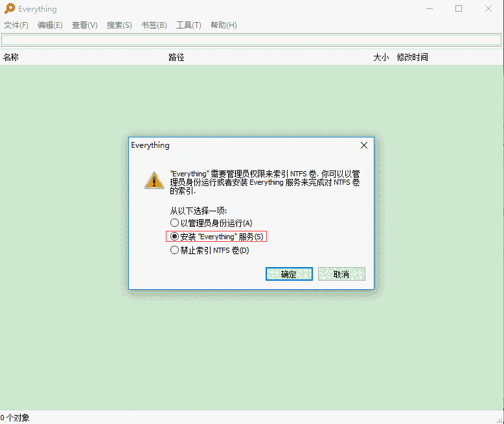Image resolution: width=504 pixels, height=424 pixels.
Task: Open the 搜索(S) menu
Action: pos(119,25)
